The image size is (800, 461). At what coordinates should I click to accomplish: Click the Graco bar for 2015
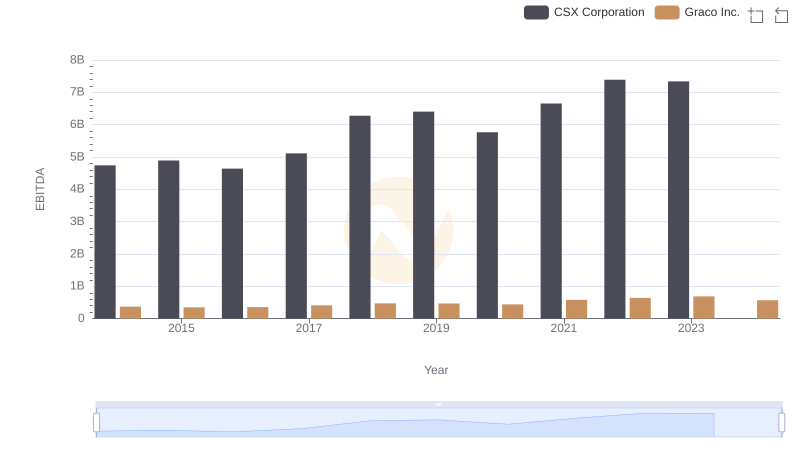pyautogui.click(x=194, y=313)
